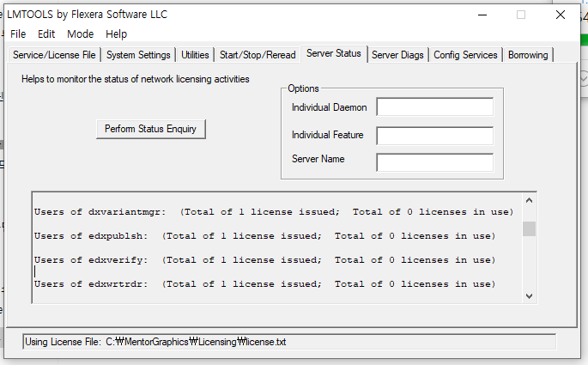Select the Server Status tab
Screen dimensions: 588x365
click(x=334, y=54)
